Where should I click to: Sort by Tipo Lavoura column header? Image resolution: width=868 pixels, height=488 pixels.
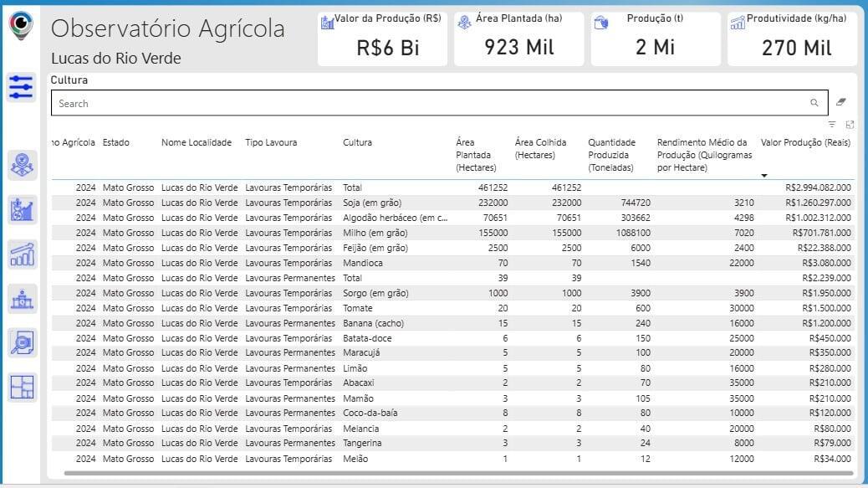point(270,142)
